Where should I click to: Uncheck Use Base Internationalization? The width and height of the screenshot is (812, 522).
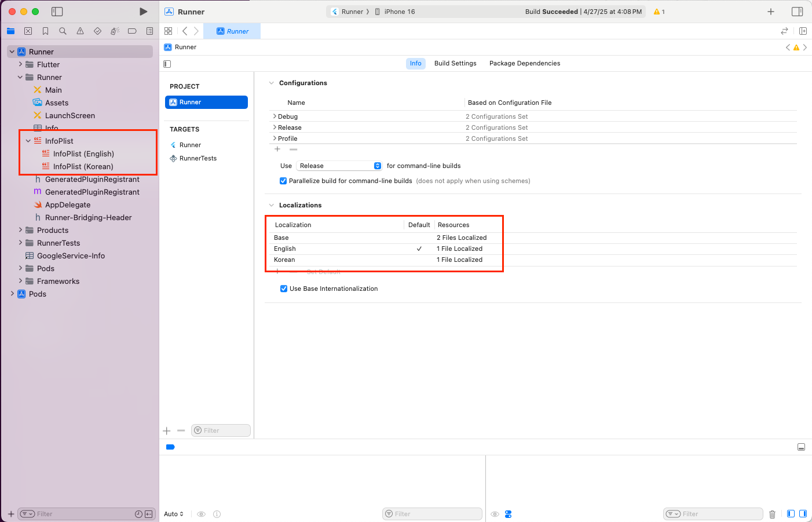click(x=284, y=289)
